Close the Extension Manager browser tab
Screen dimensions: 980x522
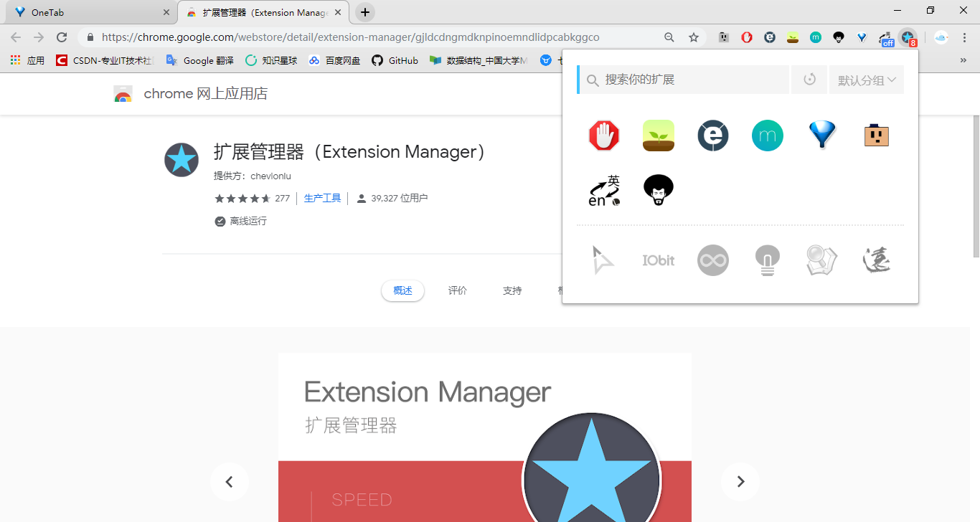pos(338,12)
